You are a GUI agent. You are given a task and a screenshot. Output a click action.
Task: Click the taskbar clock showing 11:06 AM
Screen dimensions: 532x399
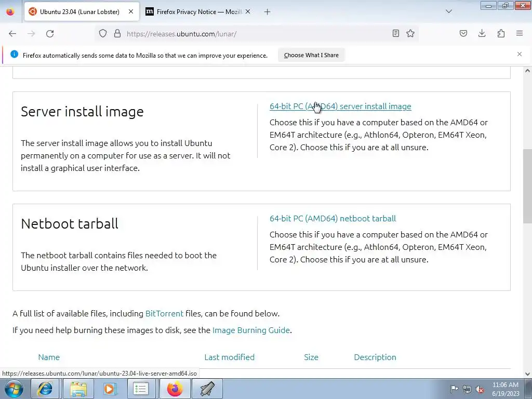pyautogui.click(x=506, y=389)
